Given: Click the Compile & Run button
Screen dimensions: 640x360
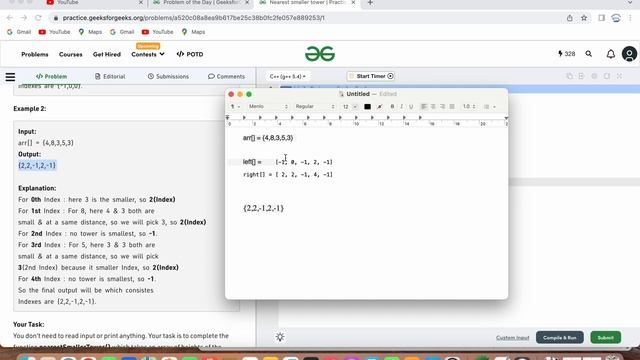Looking at the screenshot, I should [x=560, y=338].
